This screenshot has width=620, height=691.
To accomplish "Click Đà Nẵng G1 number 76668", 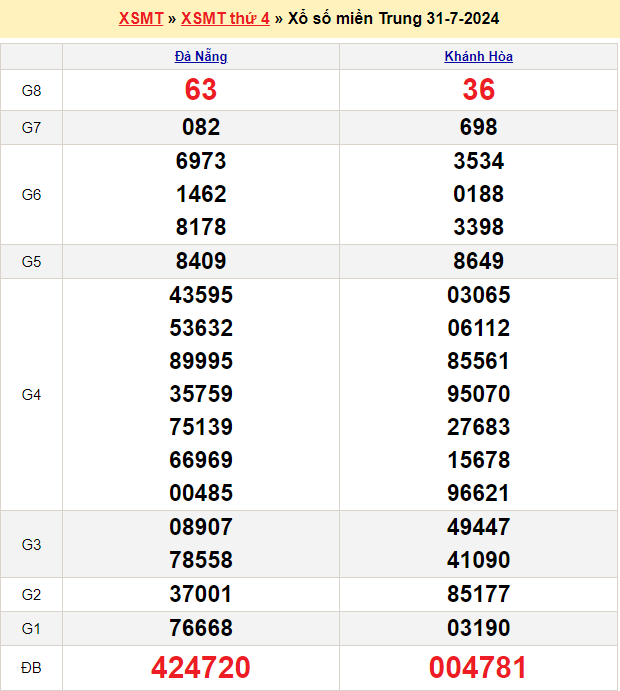I will [x=201, y=628].
